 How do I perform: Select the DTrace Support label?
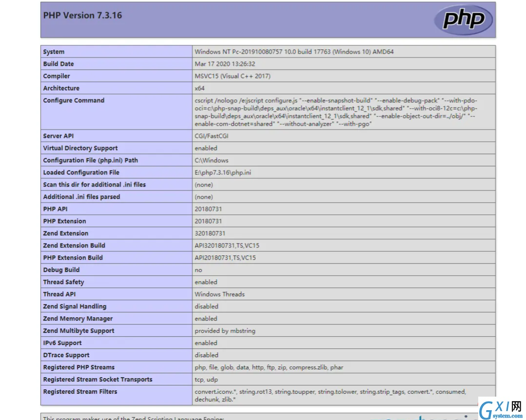tap(66, 355)
